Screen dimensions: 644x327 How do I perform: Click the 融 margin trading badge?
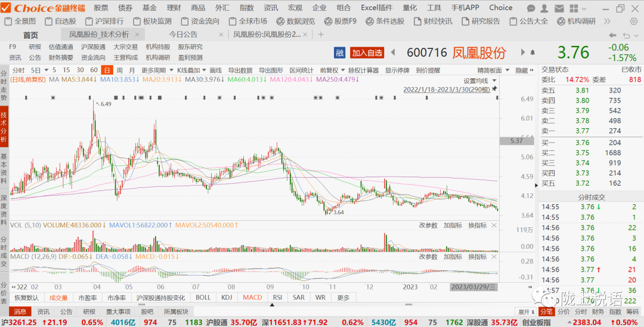pyautogui.click(x=340, y=53)
